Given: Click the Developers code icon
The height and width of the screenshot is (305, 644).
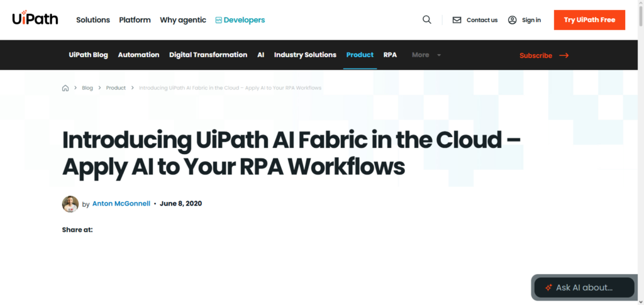Looking at the screenshot, I should tap(219, 19).
